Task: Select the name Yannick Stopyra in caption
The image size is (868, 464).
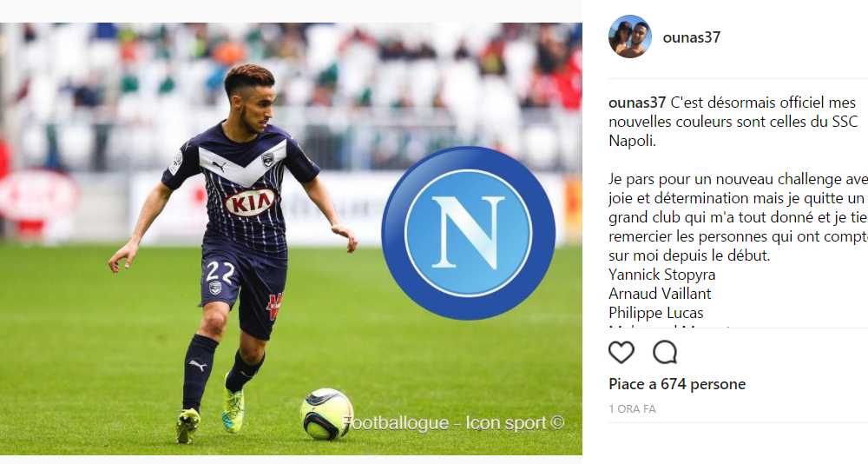Action: [662, 275]
